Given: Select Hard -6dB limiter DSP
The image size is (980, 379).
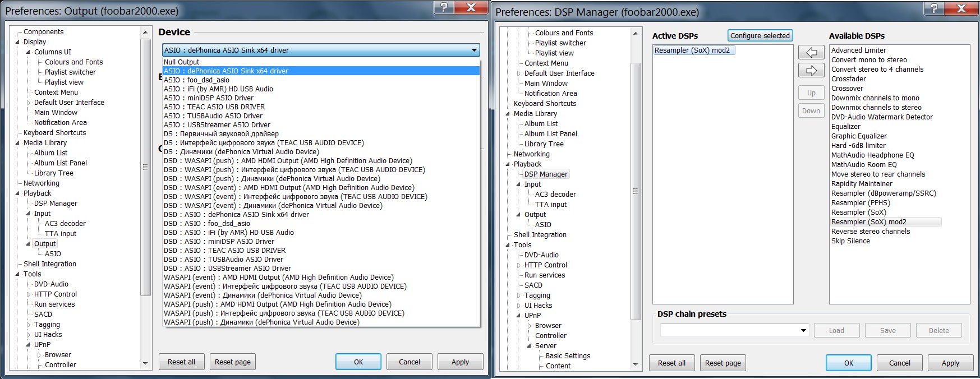Looking at the screenshot, I should [858, 145].
